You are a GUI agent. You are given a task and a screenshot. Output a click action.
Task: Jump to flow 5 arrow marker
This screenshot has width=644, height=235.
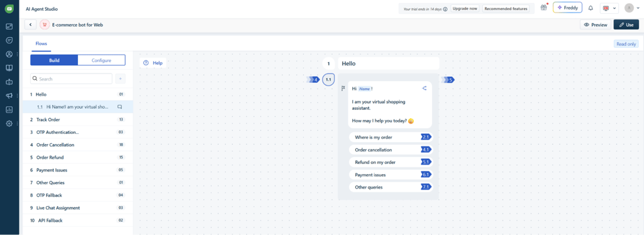coord(448,80)
